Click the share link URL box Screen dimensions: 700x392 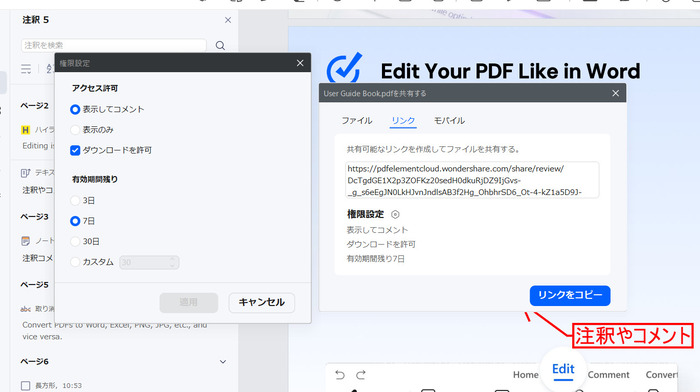pyautogui.click(x=472, y=180)
